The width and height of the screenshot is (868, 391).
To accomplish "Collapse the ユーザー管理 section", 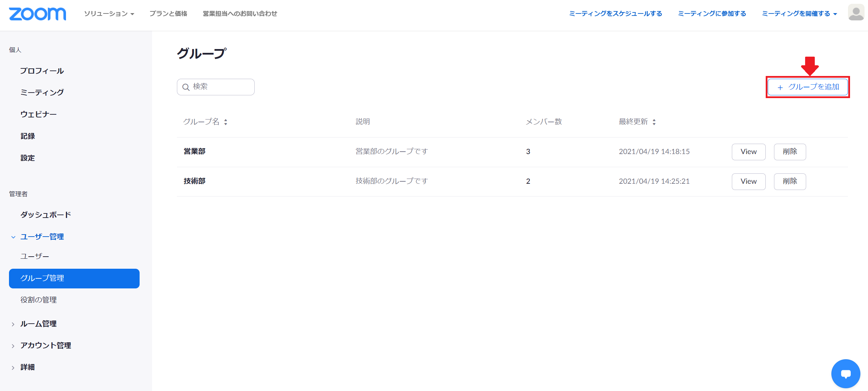I will [13, 237].
